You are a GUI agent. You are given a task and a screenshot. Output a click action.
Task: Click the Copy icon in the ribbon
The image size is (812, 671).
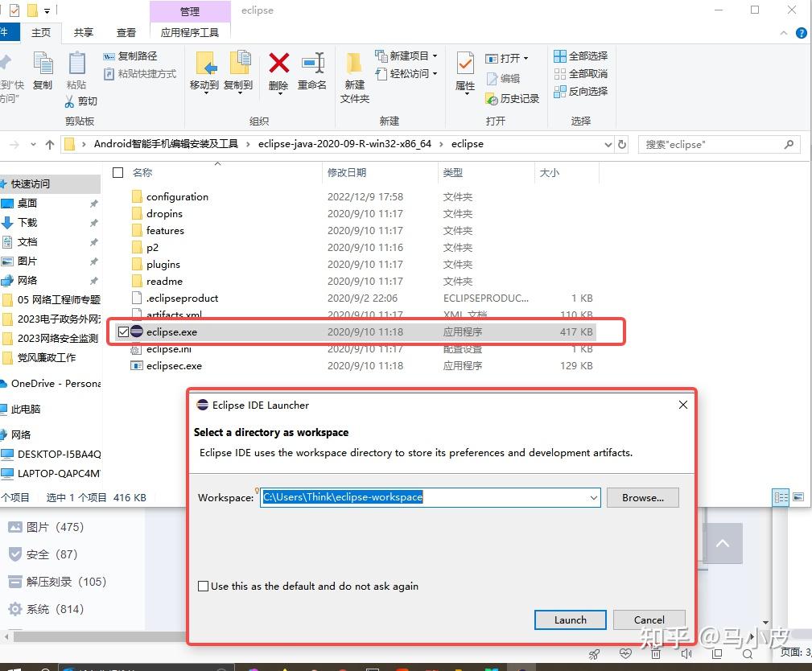coord(43,64)
